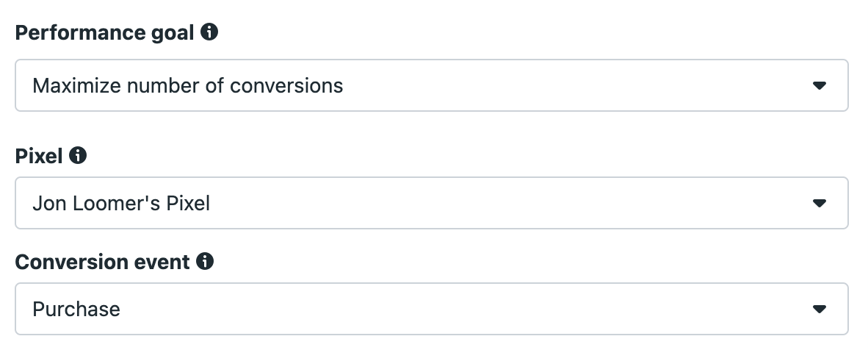868x350 pixels.
Task: Click the caret arrow in Performance goal field
Action: [x=820, y=85]
